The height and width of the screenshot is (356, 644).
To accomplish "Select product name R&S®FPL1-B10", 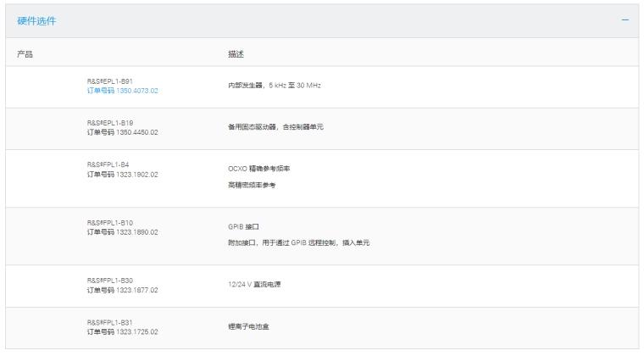I will coord(109,223).
